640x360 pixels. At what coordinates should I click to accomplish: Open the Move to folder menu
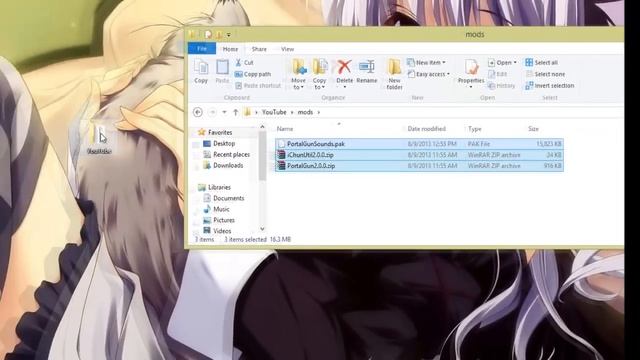tap(298, 74)
